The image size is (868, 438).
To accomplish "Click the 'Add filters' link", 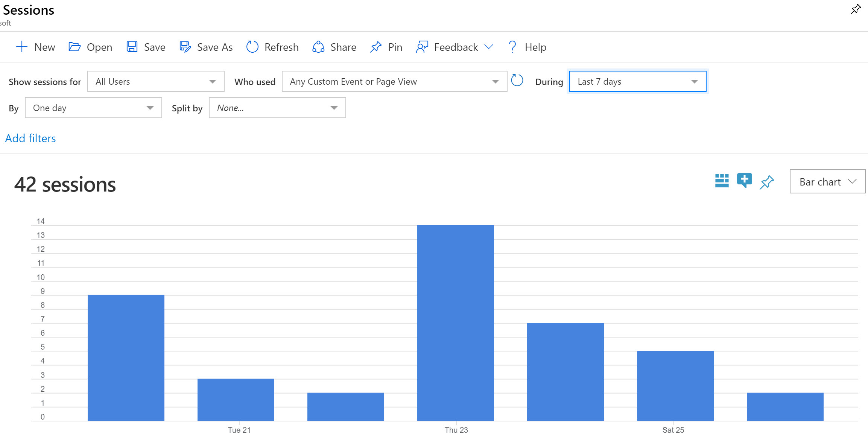I will (30, 138).
